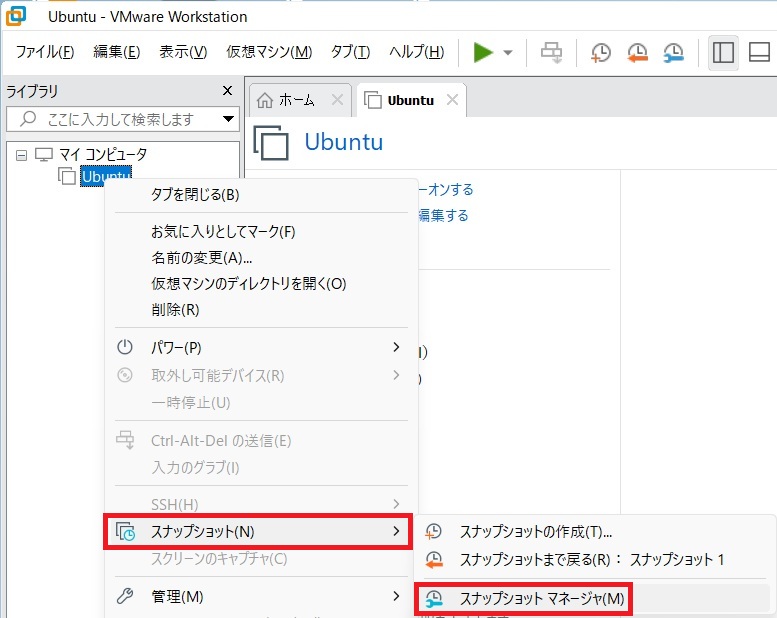Send Ctrl-Alt-Del via toolbar icon

[551, 53]
